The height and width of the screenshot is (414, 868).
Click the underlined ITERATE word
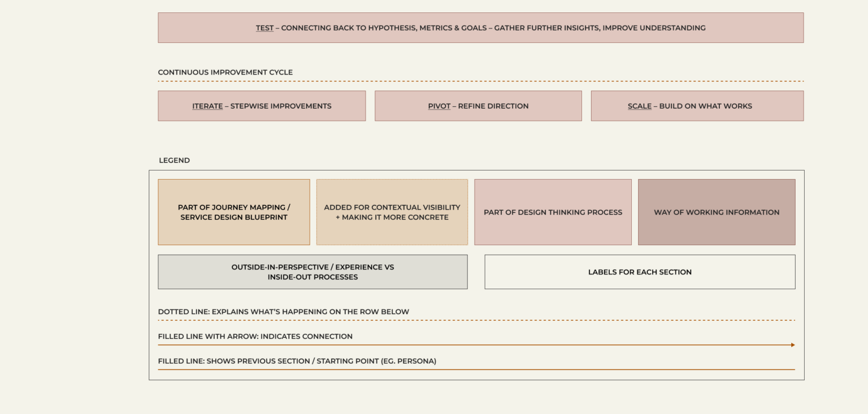coord(207,106)
